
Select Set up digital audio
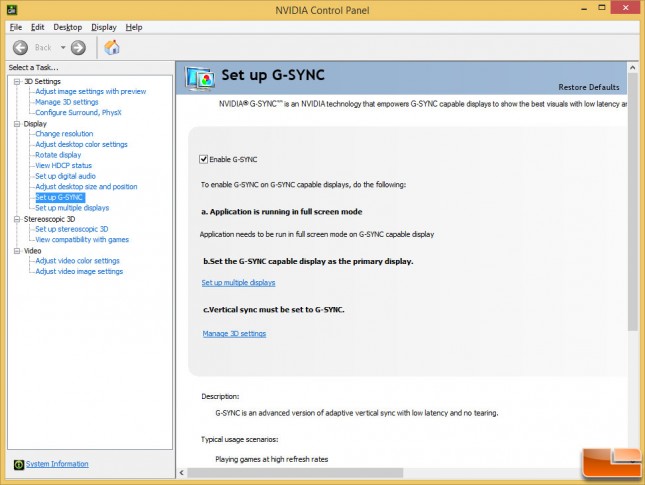(65, 176)
